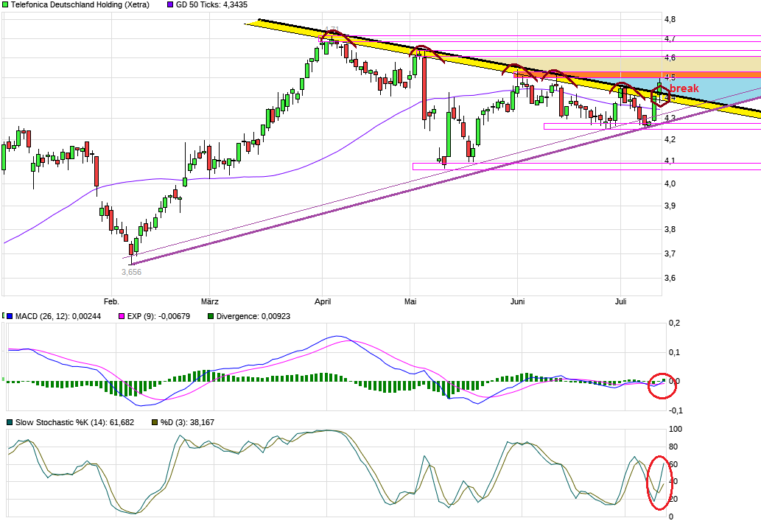This screenshot has width=761, height=532.
Task: Click the 3,656 low price label
Action: pos(131,272)
